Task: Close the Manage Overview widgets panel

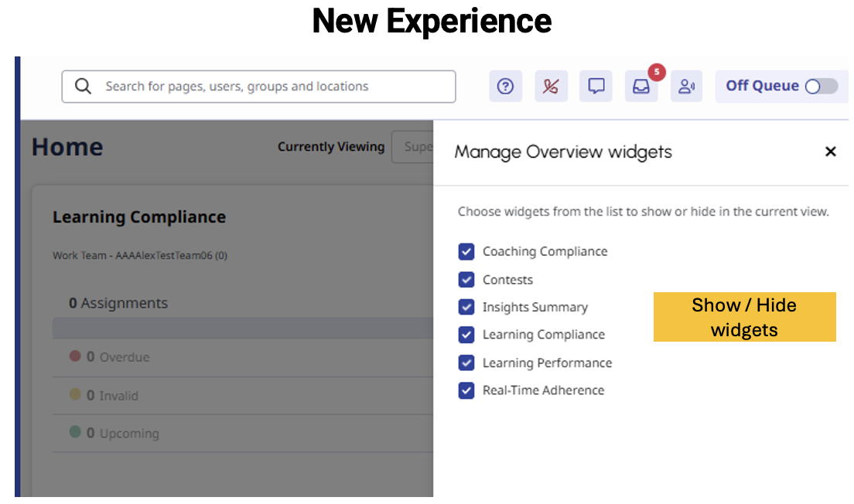Action: click(830, 152)
